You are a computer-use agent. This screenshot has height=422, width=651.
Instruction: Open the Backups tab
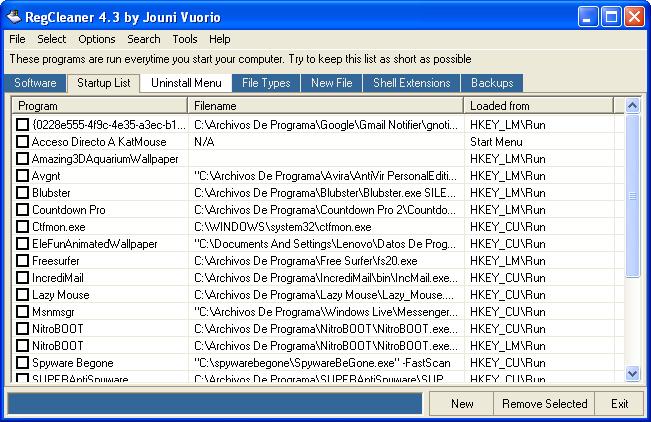click(492, 83)
